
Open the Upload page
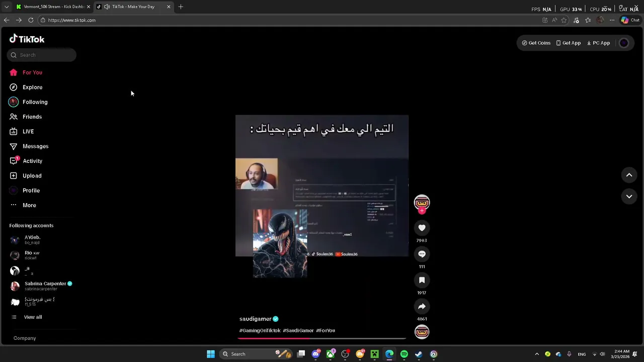click(26, 175)
